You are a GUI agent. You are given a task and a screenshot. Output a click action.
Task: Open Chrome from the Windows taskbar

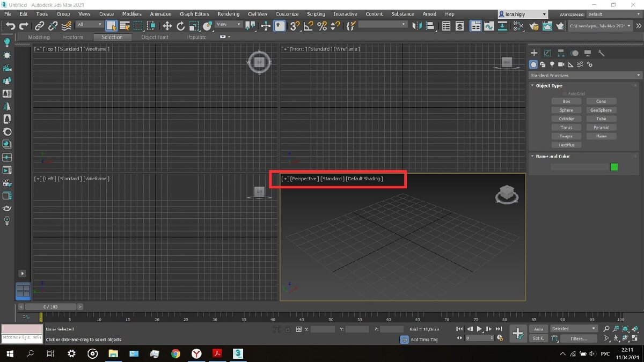(x=175, y=353)
